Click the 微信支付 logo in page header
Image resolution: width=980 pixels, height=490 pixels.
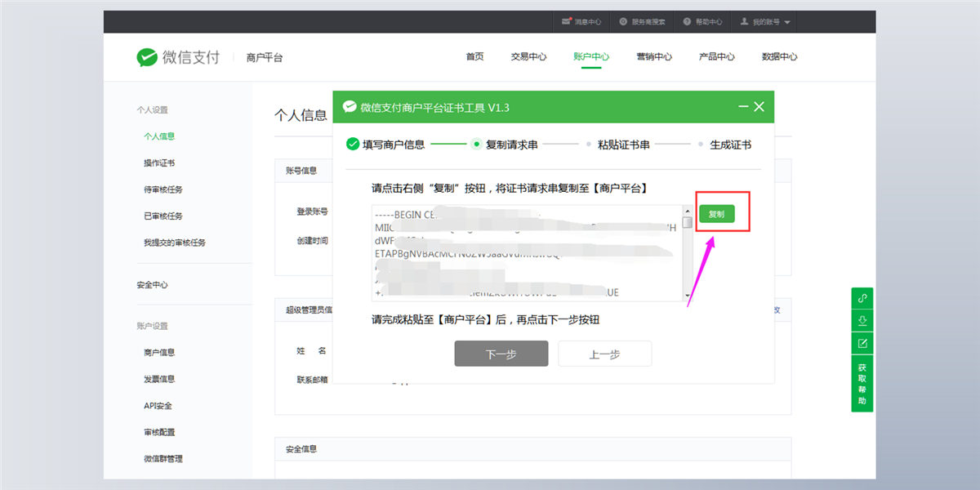pyautogui.click(x=178, y=57)
